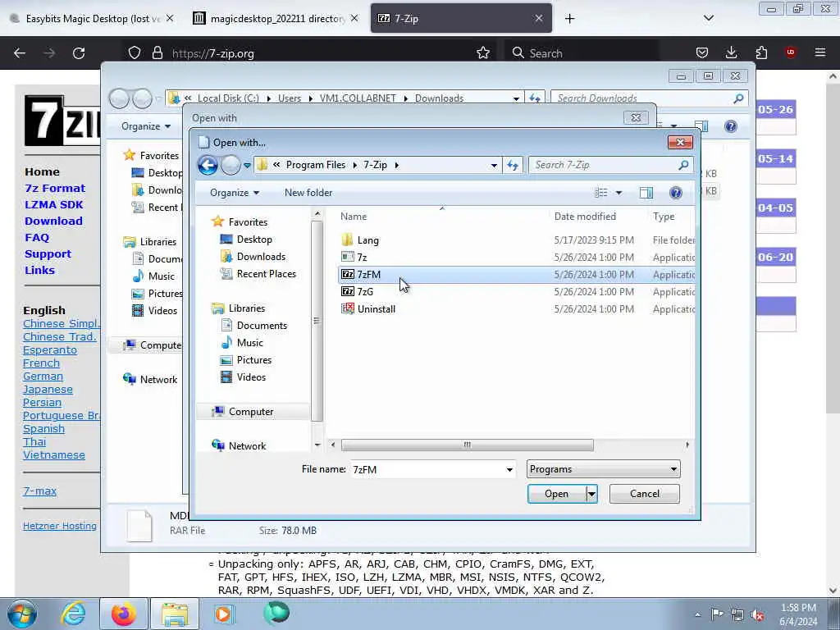Screen dimensions: 840x630
Task: Click New folder in dialog toolbar
Action: 308,192
